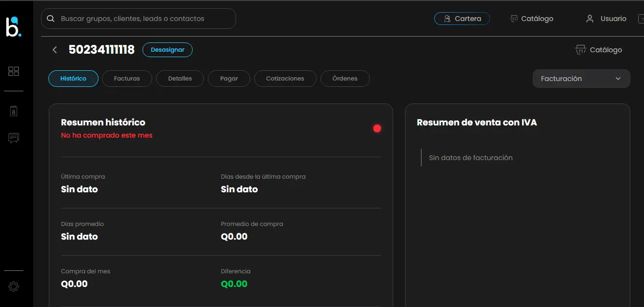This screenshot has height=307, width=644.
Task: Click 'Promedio de compra' label
Action: [252, 224]
